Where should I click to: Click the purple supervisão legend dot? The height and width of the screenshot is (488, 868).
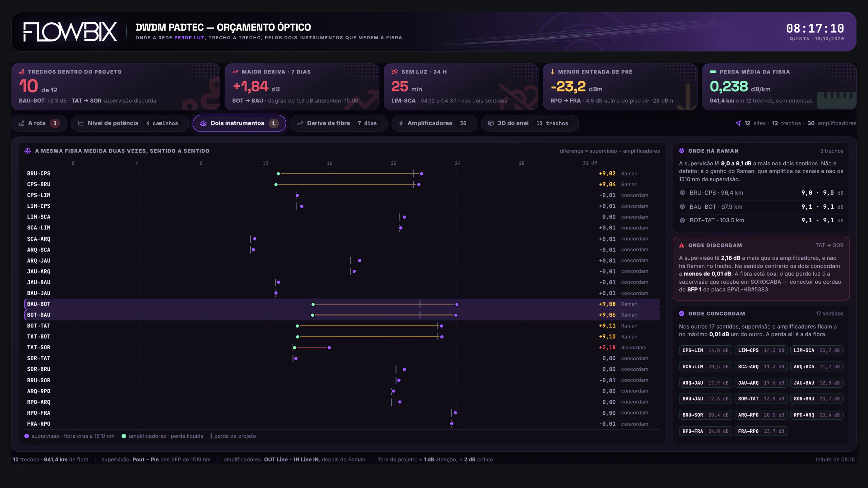point(27,436)
